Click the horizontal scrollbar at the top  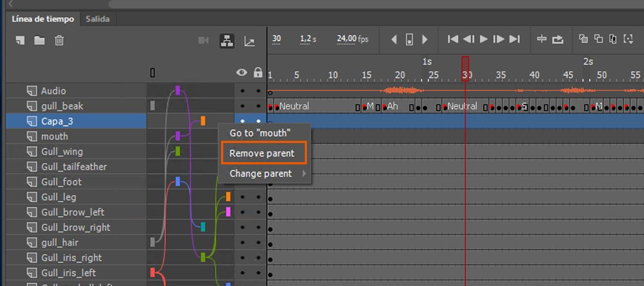click(376, 4)
